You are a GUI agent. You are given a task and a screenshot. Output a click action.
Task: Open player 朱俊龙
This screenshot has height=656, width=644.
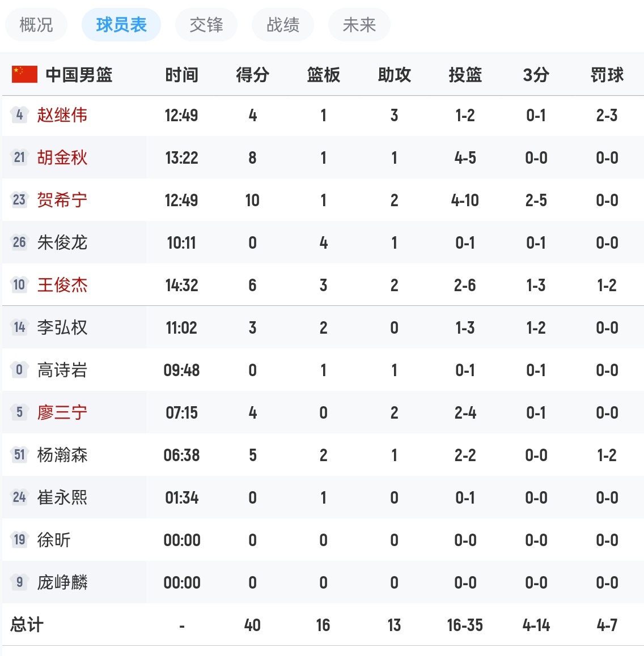pos(62,242)
